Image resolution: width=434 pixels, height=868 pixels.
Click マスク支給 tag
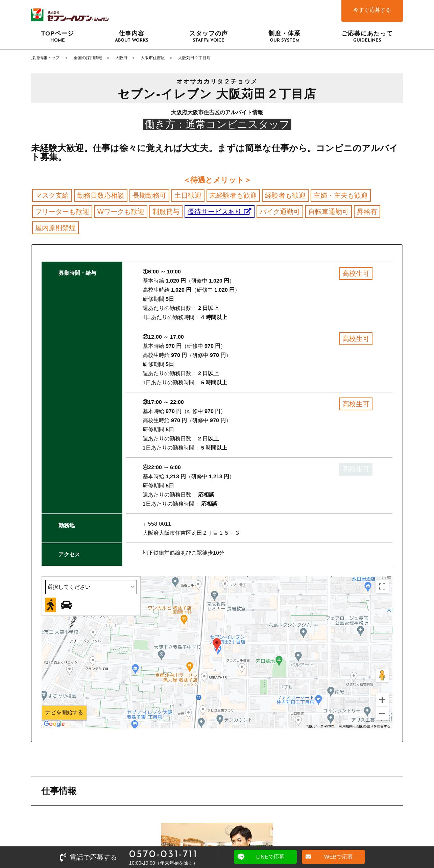(52, 195)
